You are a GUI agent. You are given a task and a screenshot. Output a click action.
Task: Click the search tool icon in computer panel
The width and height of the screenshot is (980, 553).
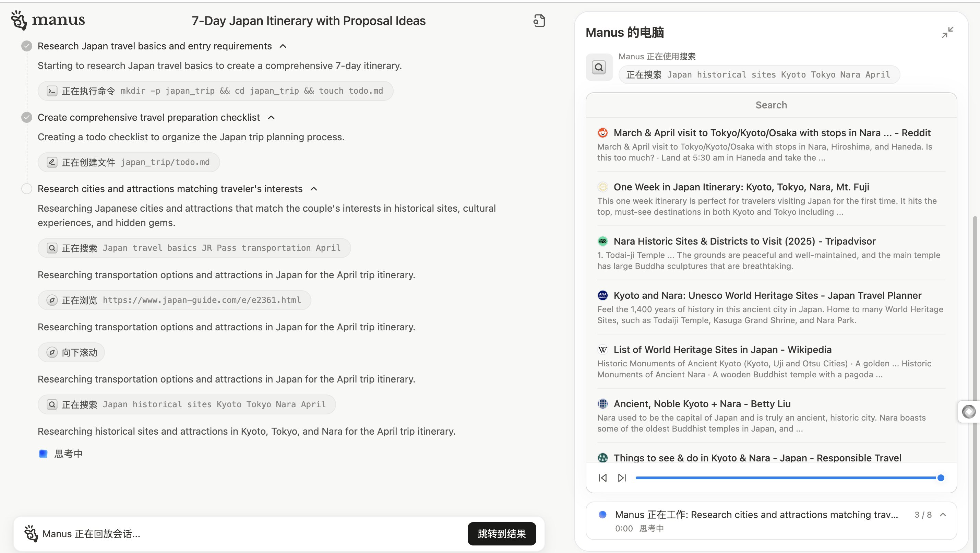click(x=599, y=67)
